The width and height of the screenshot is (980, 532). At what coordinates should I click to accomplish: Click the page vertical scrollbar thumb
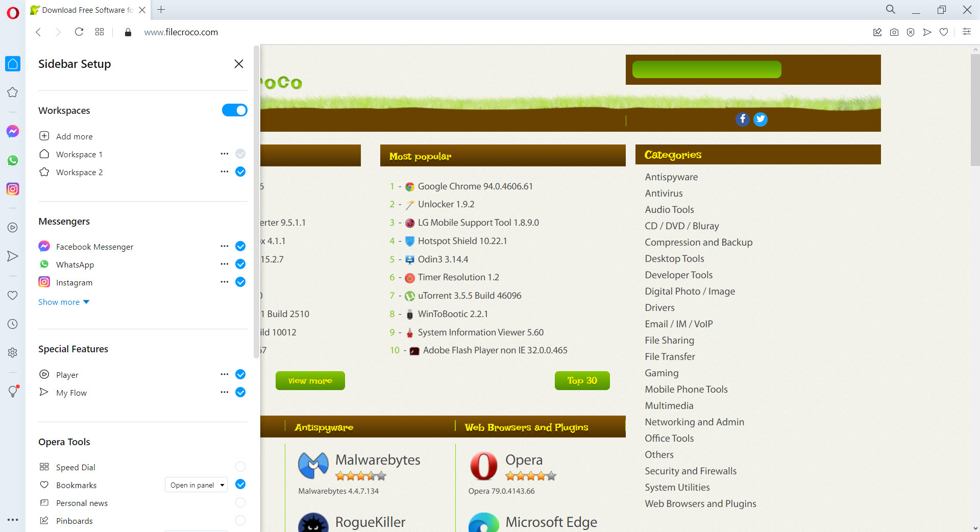click(975, 110)
